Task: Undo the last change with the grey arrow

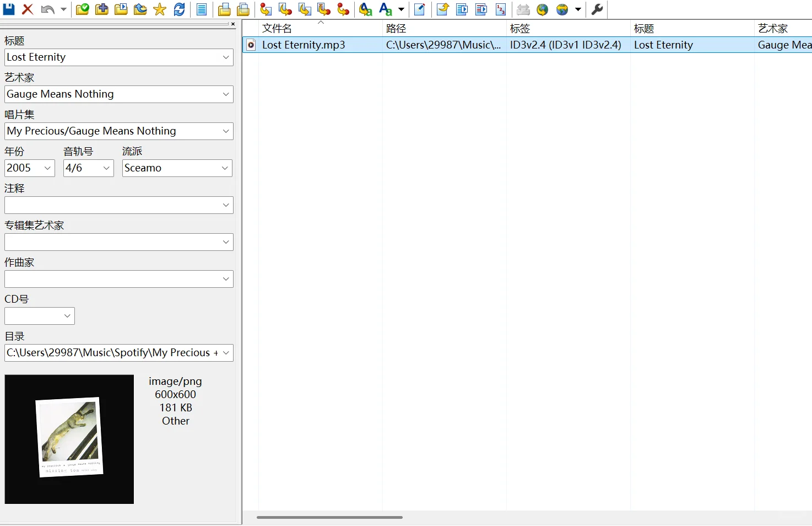Action: 48,9
